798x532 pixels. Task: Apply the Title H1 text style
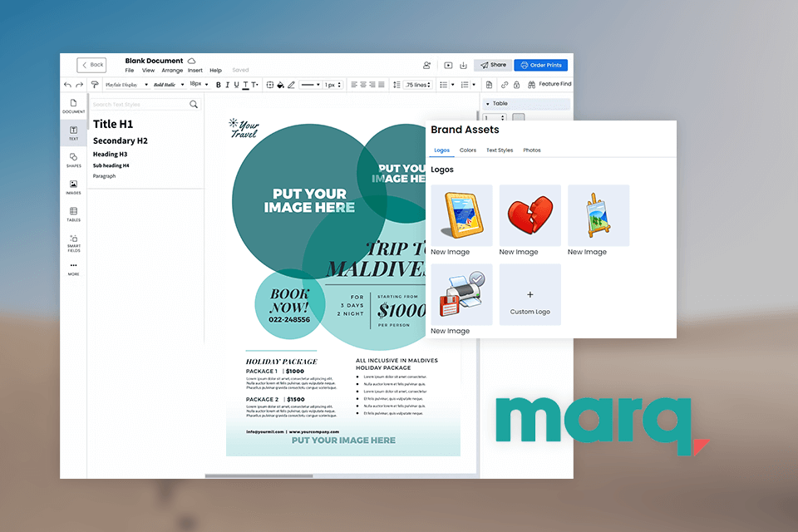coord(113,124)
